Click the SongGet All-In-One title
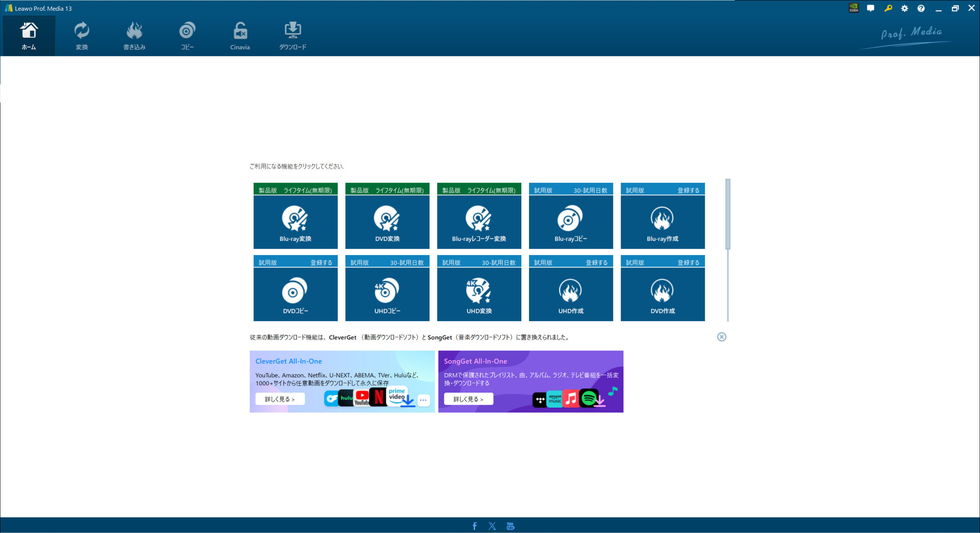Image resolution: width=980 pixels, height=533 pixels. point(475,361)
